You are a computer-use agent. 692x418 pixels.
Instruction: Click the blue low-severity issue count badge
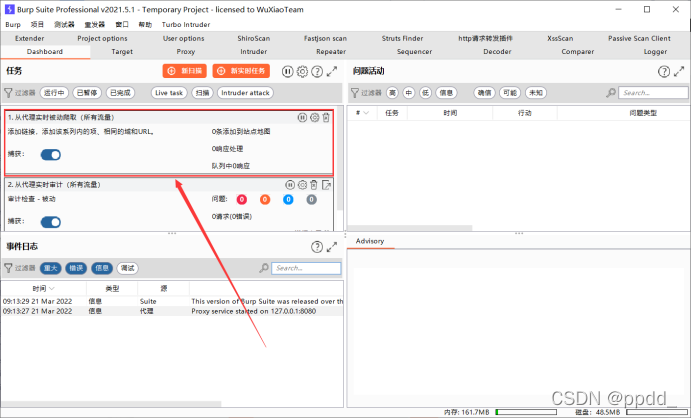(x=288, y=200)
